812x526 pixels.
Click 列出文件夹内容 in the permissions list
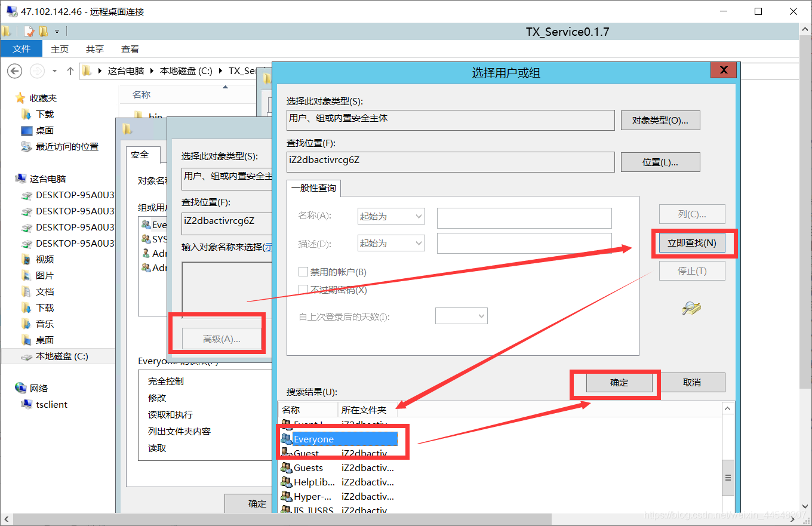click(x=179, y=432)
